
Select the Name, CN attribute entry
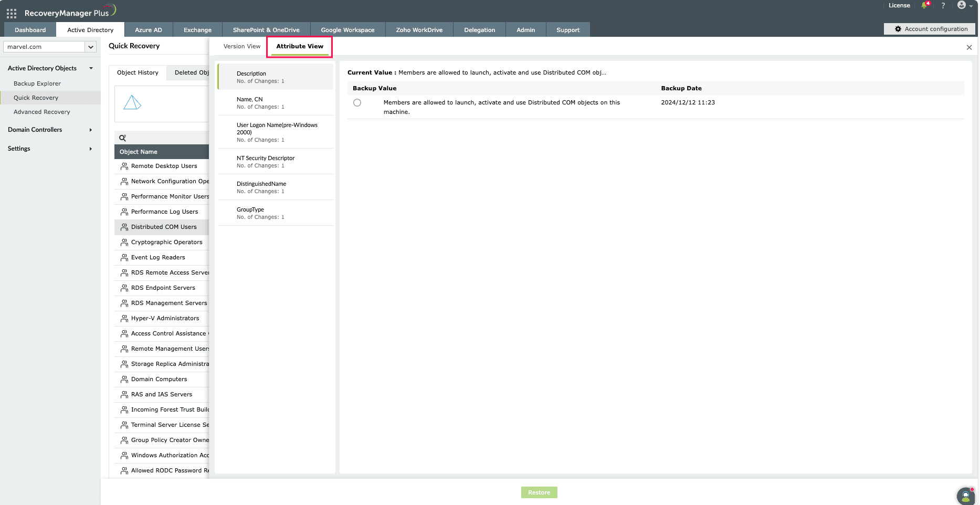pos(276,103)
